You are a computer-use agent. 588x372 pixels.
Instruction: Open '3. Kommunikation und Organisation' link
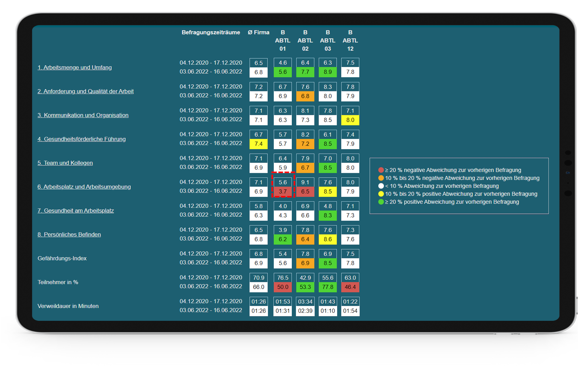[83, 115]
